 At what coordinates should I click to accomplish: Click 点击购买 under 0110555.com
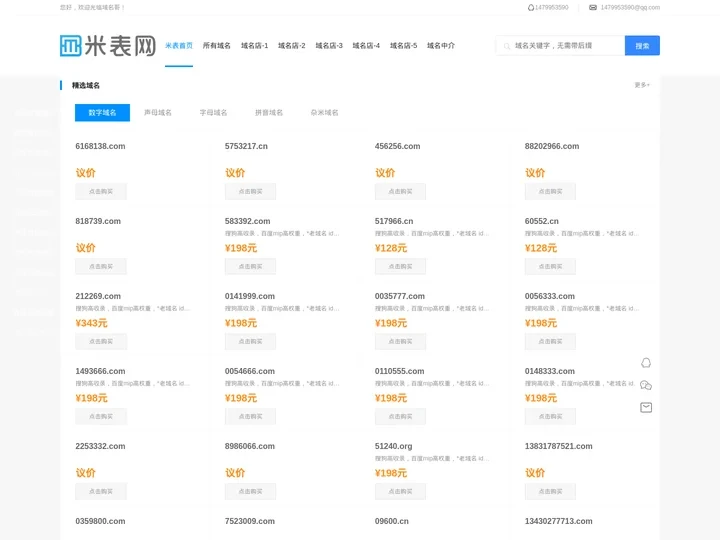pos(400,416)
